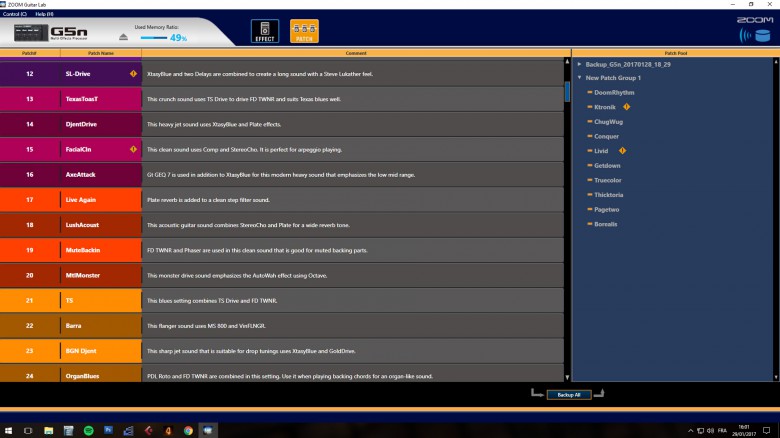780x438 pixels.
Task: Click the import-from-pool arrow left of Backup All
Action: pos(537,394)
